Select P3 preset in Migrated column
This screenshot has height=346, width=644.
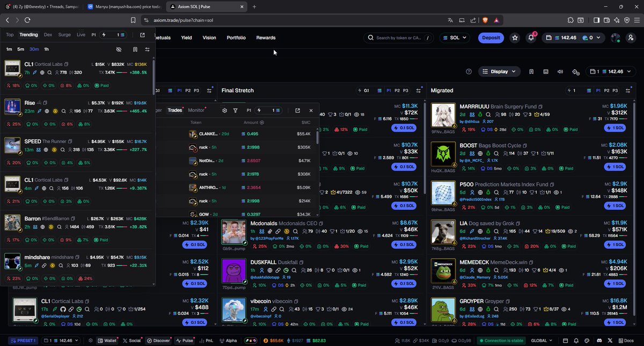[x=615, y=91]
